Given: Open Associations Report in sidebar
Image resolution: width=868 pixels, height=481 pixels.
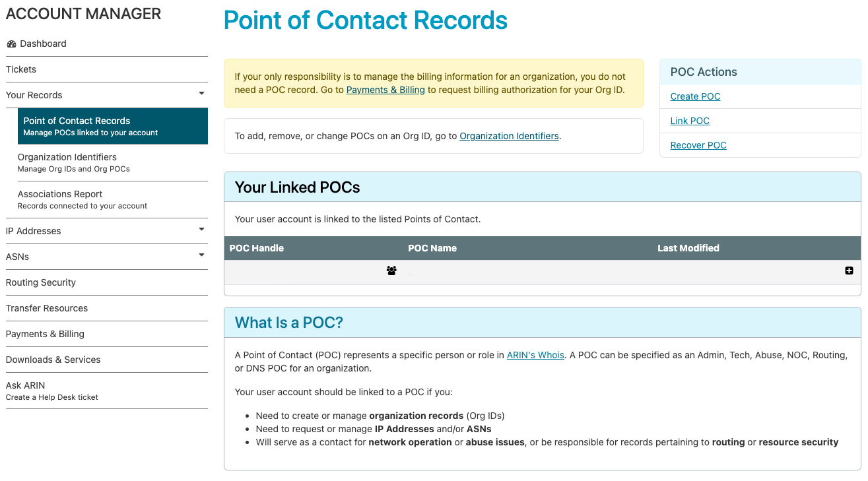Looking at the screenshot, I should point(60,194).
